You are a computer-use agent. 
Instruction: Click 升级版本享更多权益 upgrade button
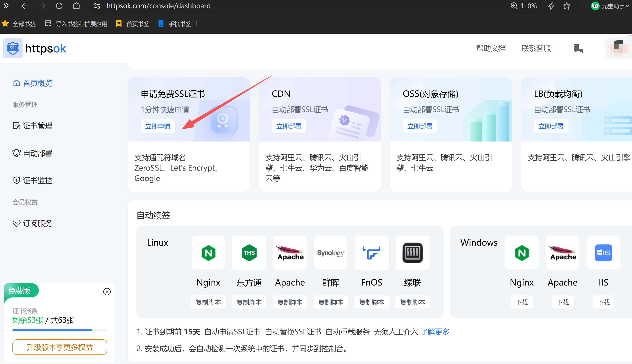(x=60, y=347)
